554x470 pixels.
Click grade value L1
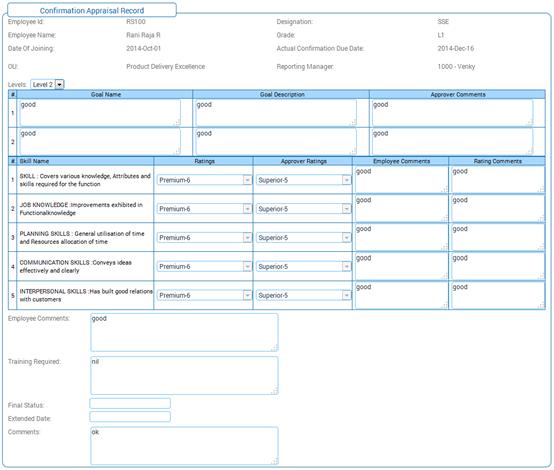tap(441, 35)
